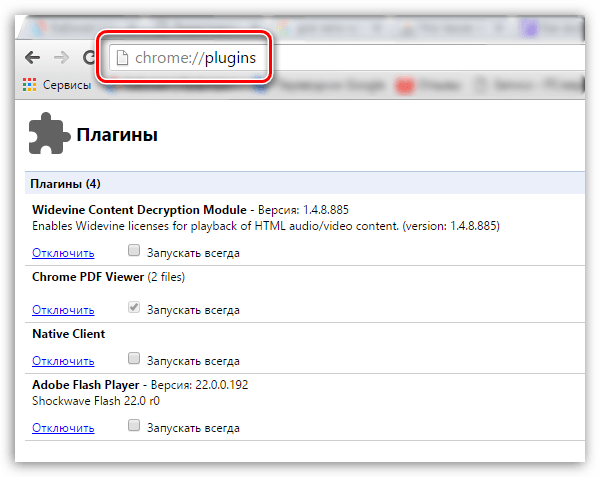Enable 'Запускать всегда' for Widevine module
Screen dimensions: 600x477
(x=134, y=250)
